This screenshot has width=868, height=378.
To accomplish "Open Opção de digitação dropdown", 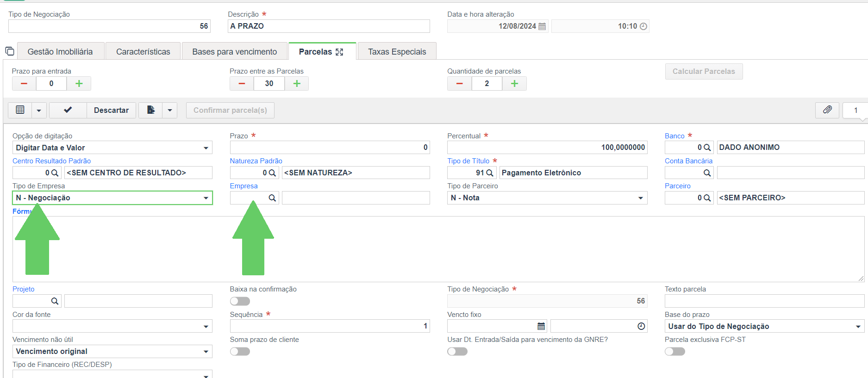I will pyautogui.click(x=112, y=148).
